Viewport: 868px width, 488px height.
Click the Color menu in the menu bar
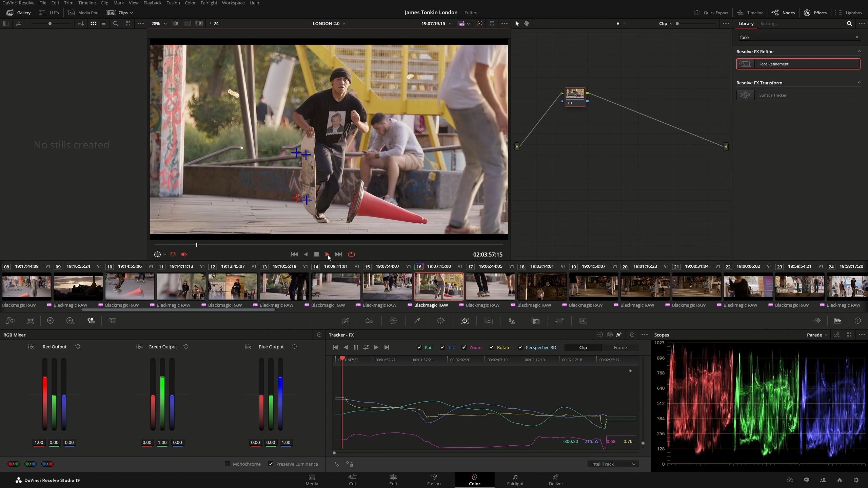pyautogui.click(x=190, y=2)
